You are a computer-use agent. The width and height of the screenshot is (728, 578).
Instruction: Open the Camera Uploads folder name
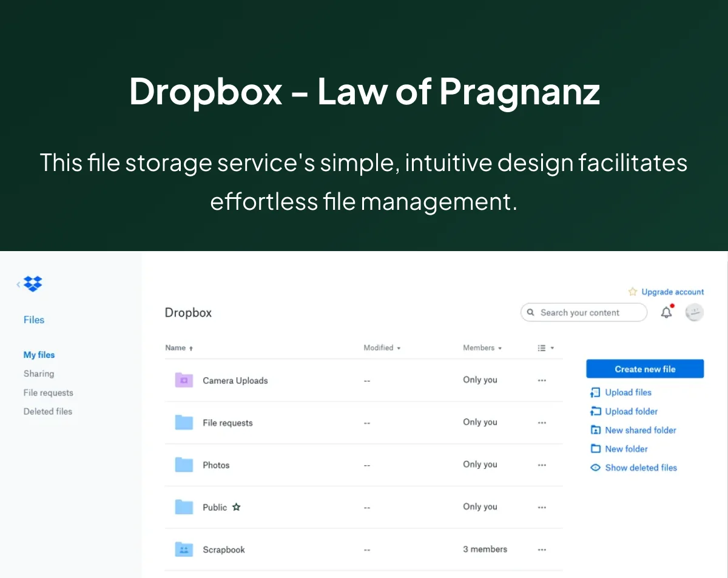[x=235, y=381]
